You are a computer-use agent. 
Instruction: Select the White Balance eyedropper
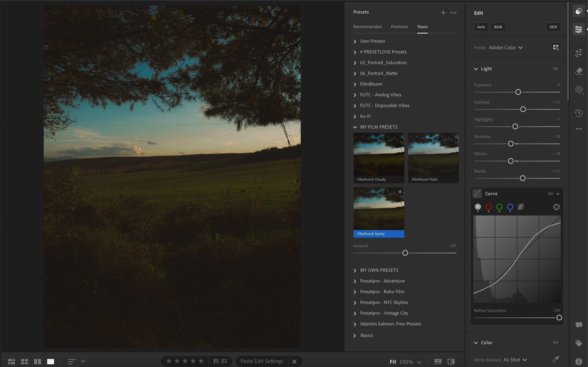click(x=555, y=359)
